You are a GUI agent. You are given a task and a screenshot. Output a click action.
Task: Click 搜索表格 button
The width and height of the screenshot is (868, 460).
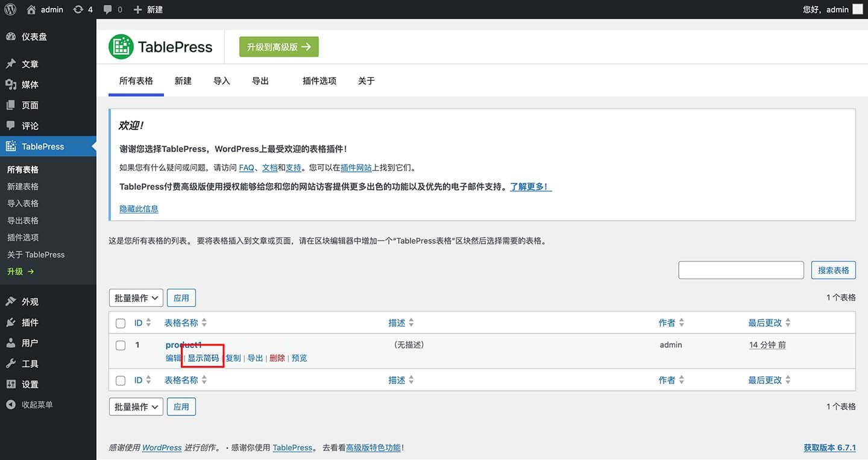point(834,270)
